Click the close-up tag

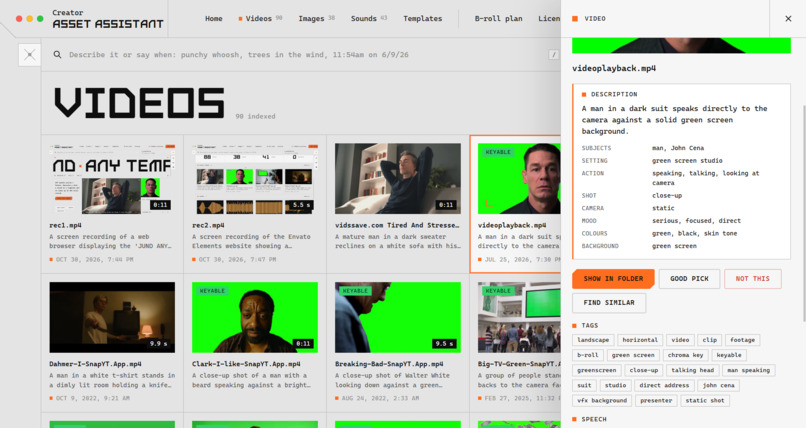click(644, 370)
